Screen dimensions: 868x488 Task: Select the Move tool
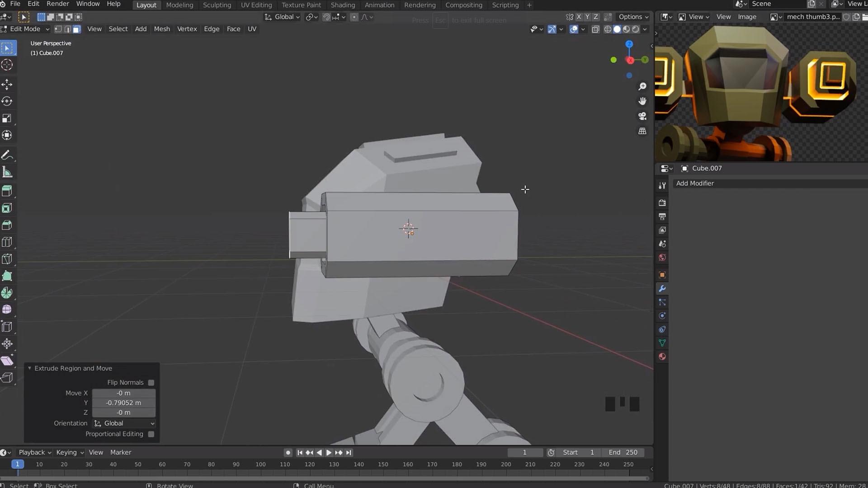coord(7,84)
